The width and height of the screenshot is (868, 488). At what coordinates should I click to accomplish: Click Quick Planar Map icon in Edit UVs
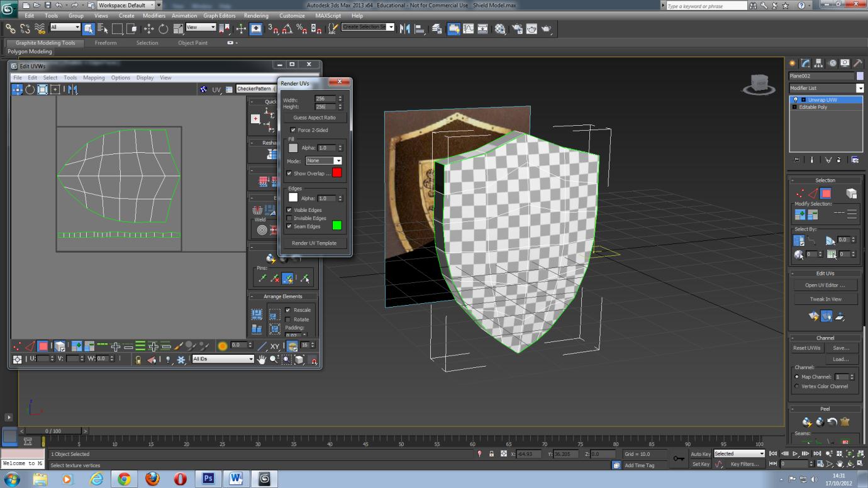pyautogui.click(x=814, y=316)
